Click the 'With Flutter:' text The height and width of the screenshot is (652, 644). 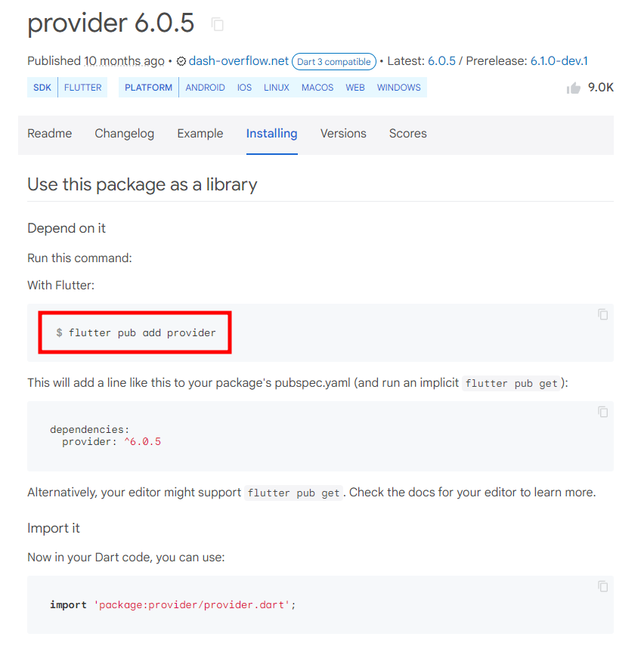(x=60, y=286)
